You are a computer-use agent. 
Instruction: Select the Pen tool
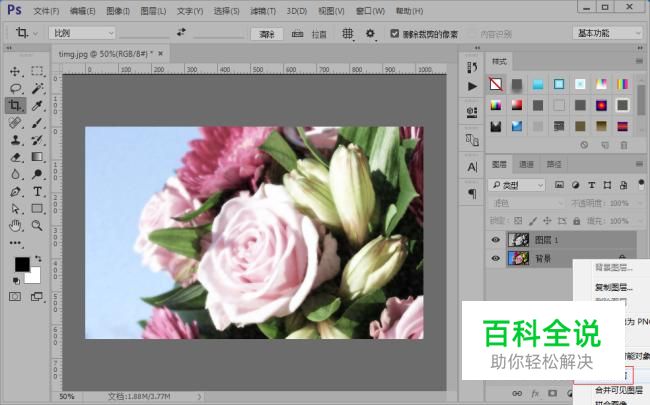[15, 192]
